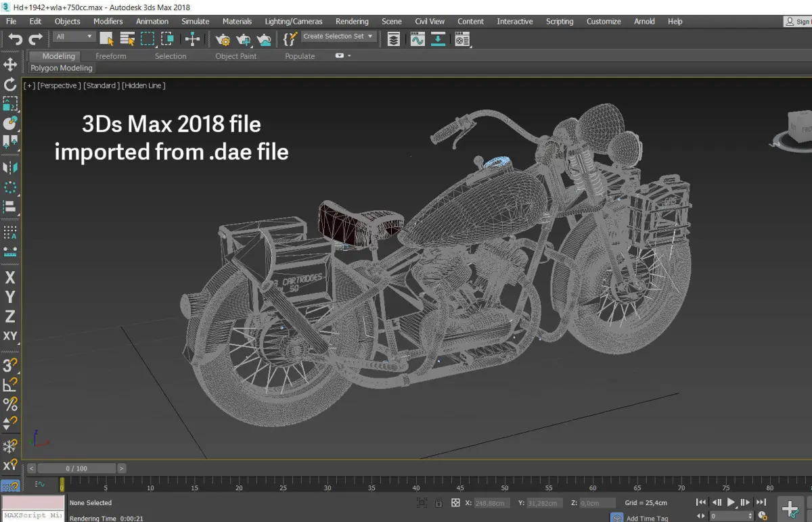Click the time slider 0 / 100 handle
The width and height of the screenshot is (812, 522).
[76, 468]
